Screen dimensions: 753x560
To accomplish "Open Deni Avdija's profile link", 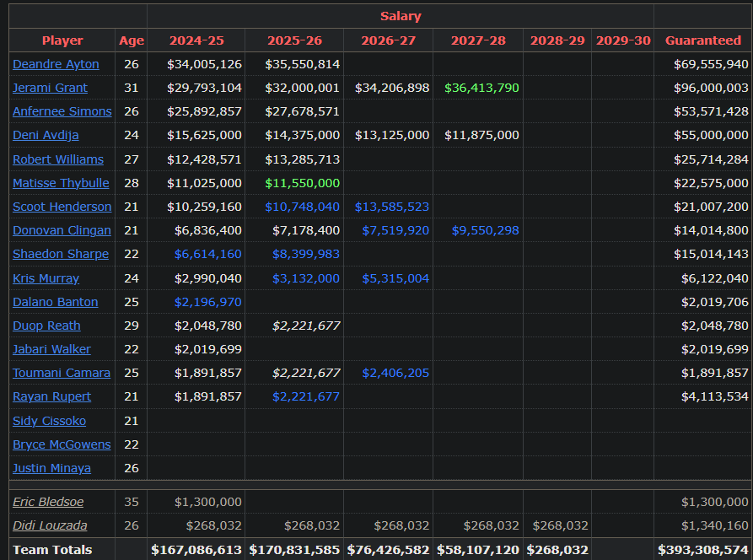I will coord(46,135).
